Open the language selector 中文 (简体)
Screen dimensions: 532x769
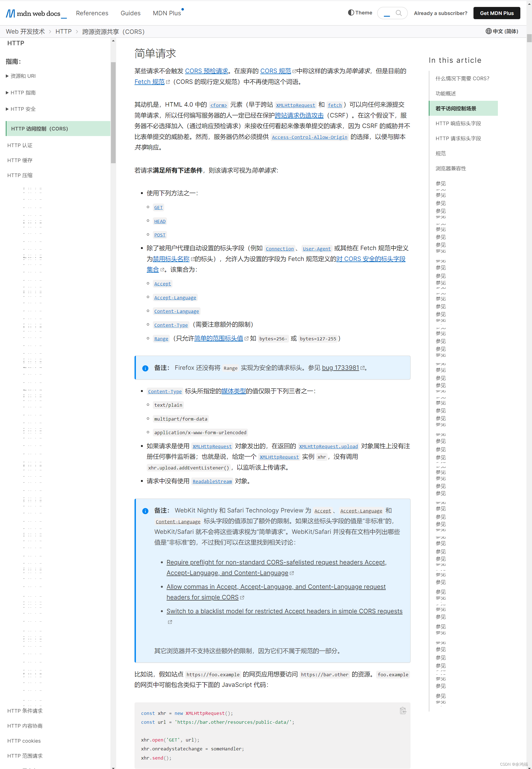point(502,31)
